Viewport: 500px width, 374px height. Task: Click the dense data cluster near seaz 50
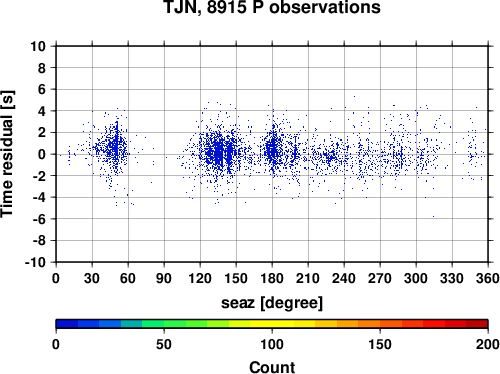(x=115, y=148)
